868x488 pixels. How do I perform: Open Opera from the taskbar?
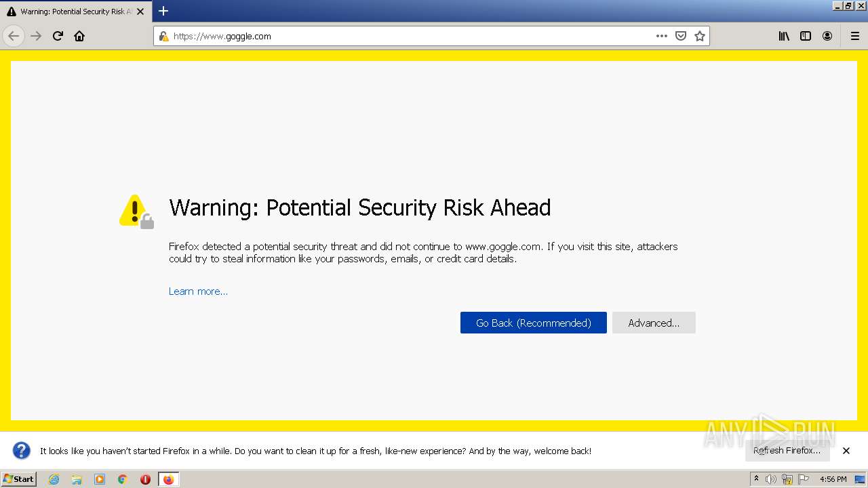(145, 479)
